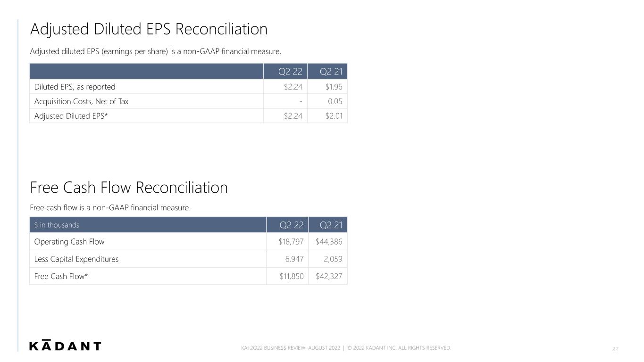Click the $2.01 adjusted EPS value

coord(334,116)
